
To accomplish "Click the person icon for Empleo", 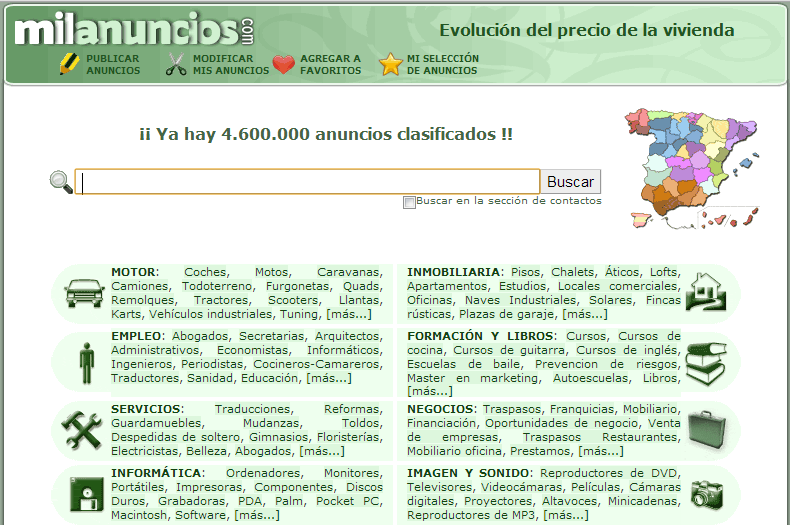I will 87,363.
